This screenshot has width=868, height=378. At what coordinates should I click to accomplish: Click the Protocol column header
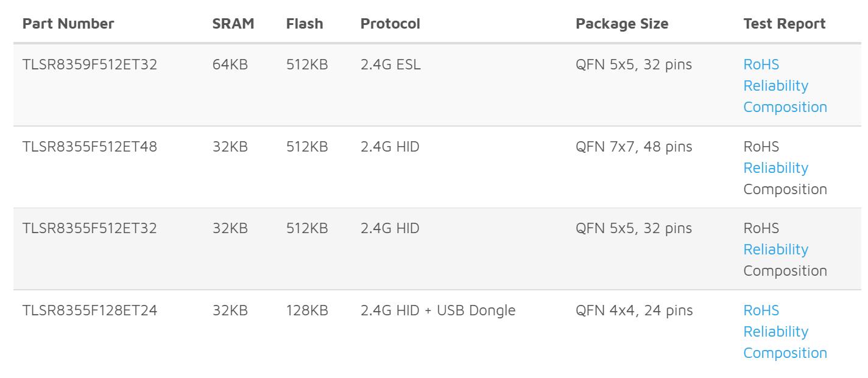click(x=390, y=24)
